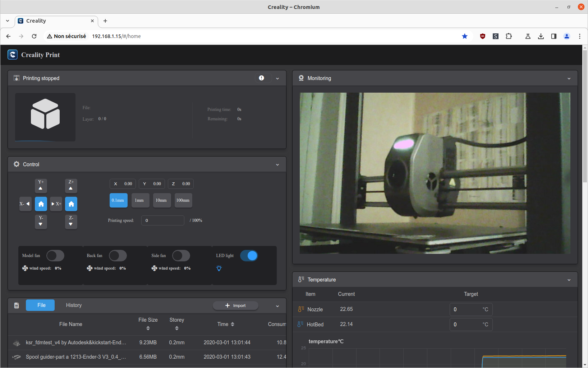This screenshot has height=368, width=588.
Task: Turn off the LED light toggle
Action: pyautogui.click(x=249, y=256)
